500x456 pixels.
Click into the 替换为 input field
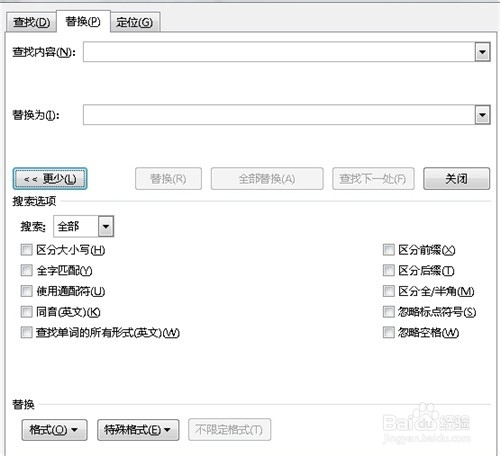[279, 115]
